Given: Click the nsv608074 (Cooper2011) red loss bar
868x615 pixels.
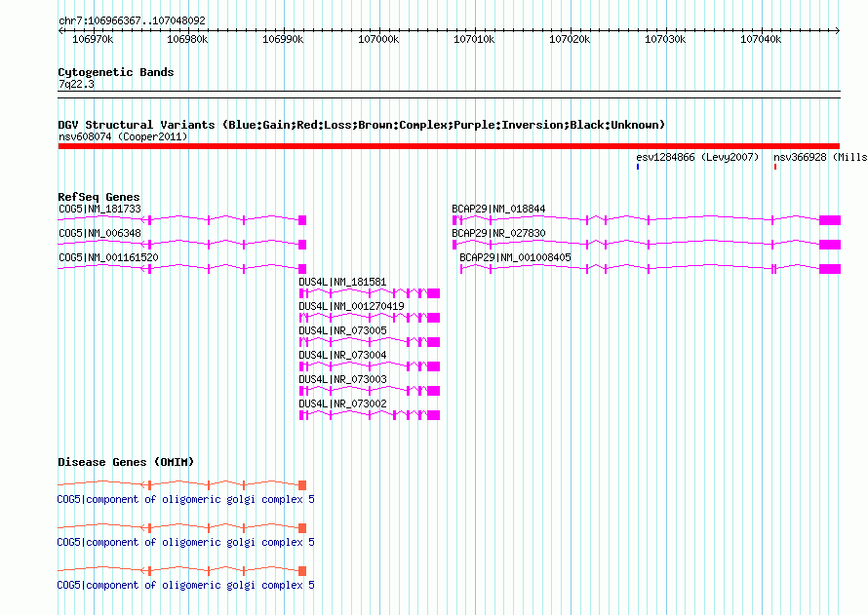Looking at the screenshot, I should point(449,146).
